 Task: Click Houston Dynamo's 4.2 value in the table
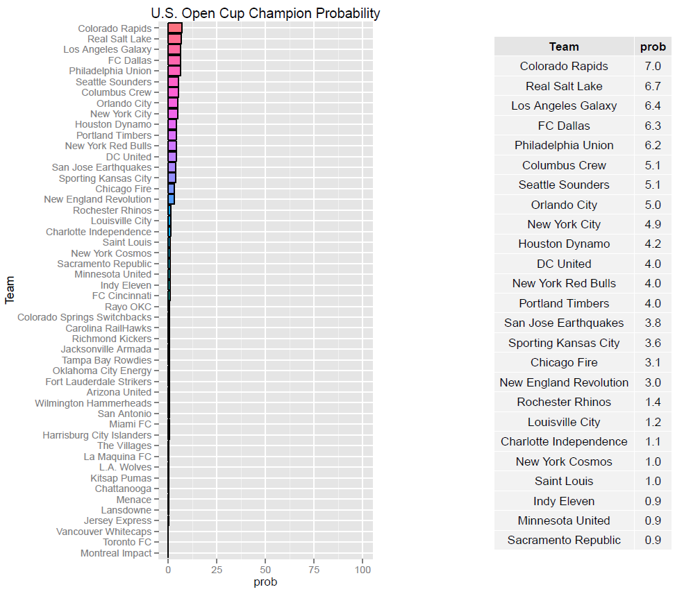point(653,244)
